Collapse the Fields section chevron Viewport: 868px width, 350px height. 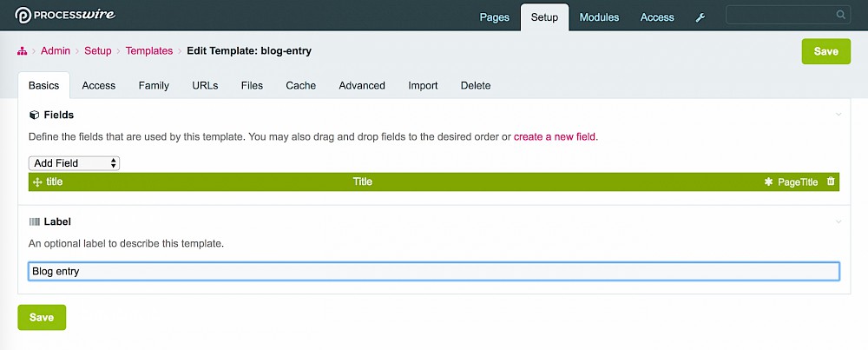[838, 115]
